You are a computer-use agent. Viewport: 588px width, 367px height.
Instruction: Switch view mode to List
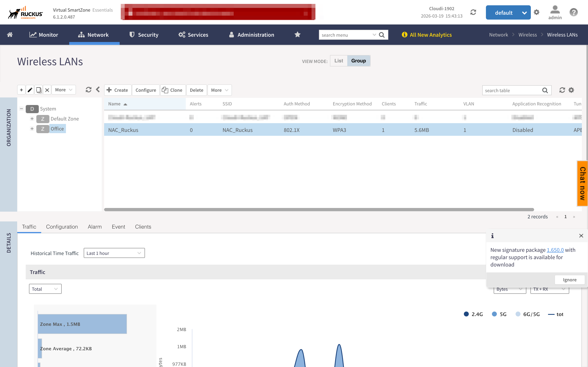pos(339,61)
